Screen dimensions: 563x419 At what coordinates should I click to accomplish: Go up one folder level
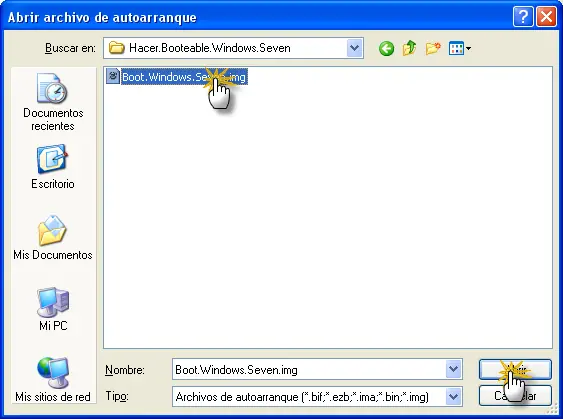[x=409, y=48]
